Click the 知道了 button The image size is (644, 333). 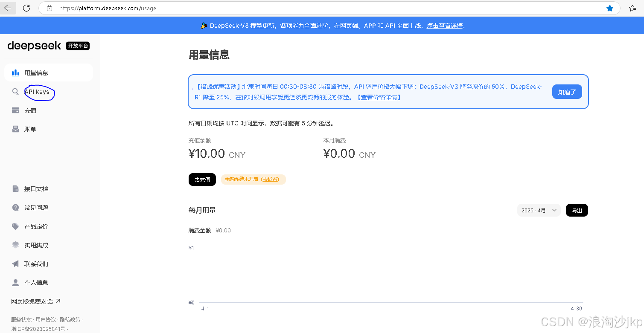tap(567, 92)
